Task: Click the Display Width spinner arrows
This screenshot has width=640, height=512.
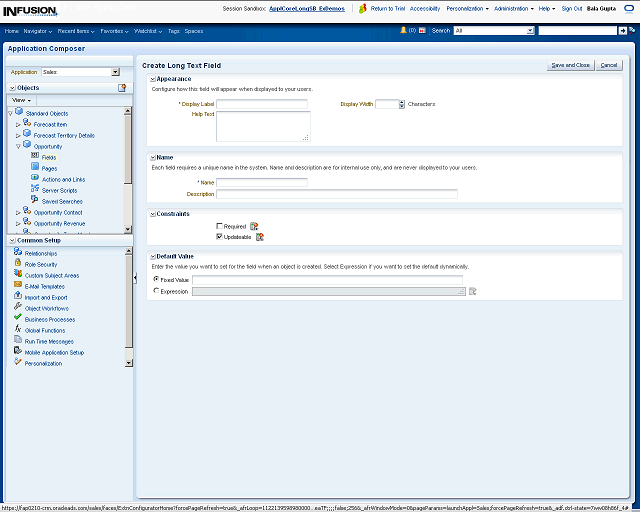Action: [x=402, y=104]
